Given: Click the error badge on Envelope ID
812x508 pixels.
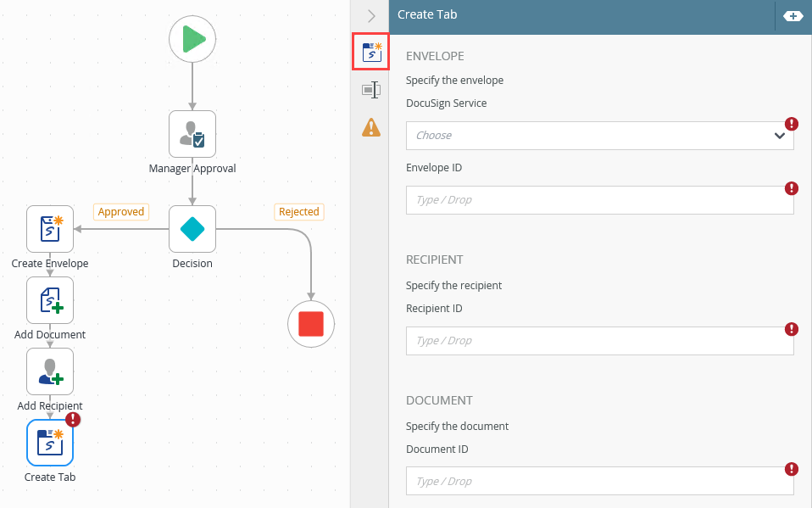Looking at the screenshot, I should pos(792,188).
